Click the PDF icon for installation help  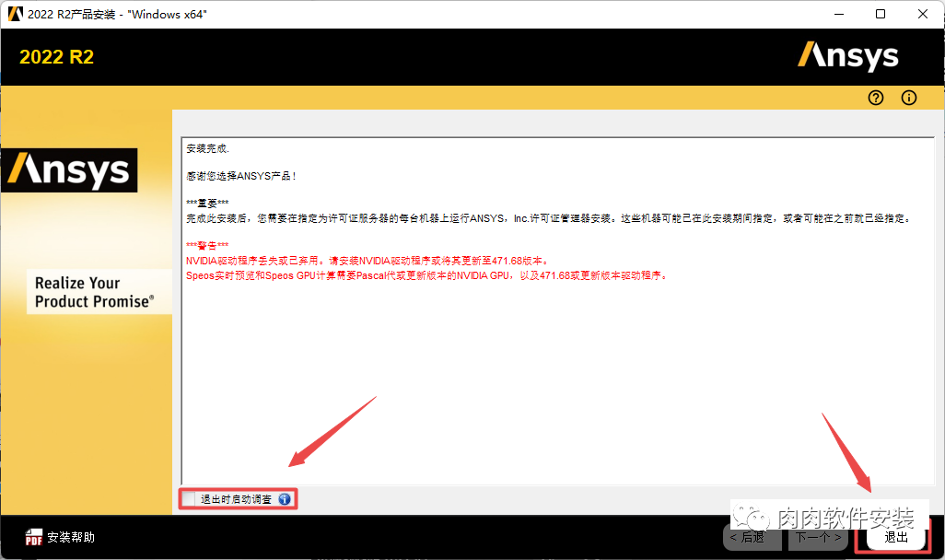pyautogui.click(x=34, y=537)
